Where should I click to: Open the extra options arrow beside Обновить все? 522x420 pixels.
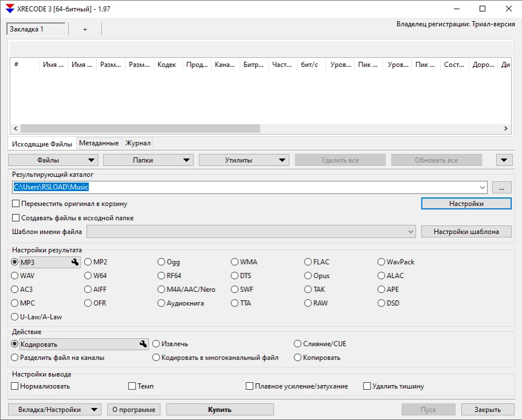pos(504,160)
